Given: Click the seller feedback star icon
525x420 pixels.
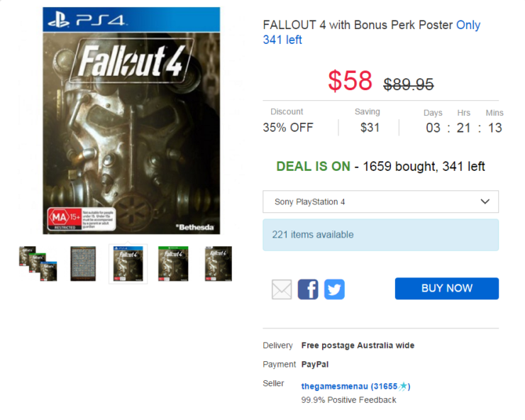Looking at the screenshot, I should (x=403, y=386).
